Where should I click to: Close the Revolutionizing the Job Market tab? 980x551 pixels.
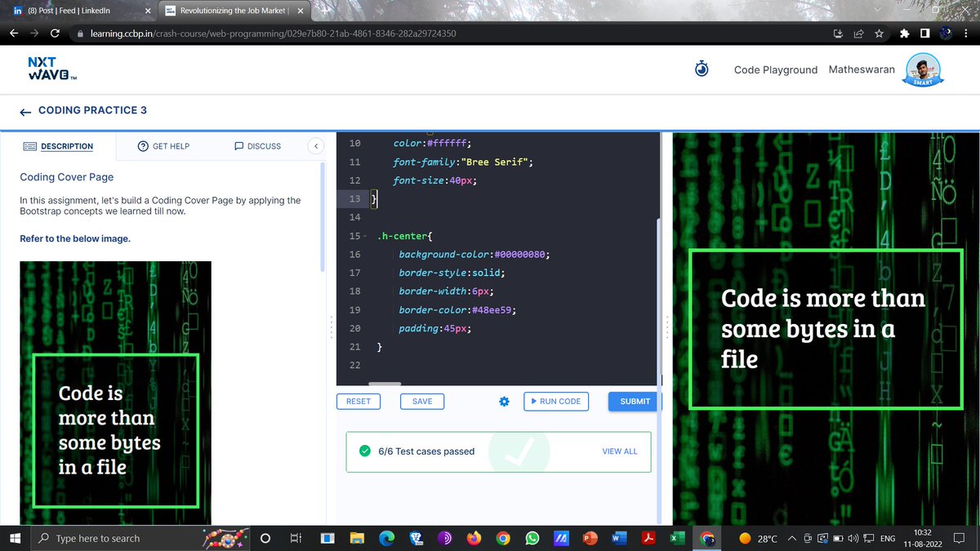(299, 10)
